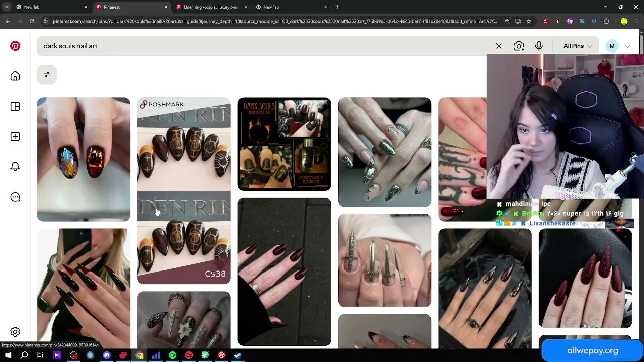Open the messages chat icon
Screen dimensions: 644x362
click(x=15, y=197)
